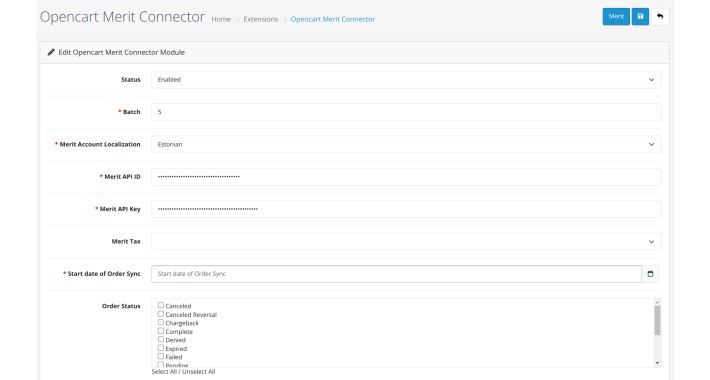The height and width of the screenshot is (380, 710).
Task: Check the Expired order status box
Action: tap(161, 348)
